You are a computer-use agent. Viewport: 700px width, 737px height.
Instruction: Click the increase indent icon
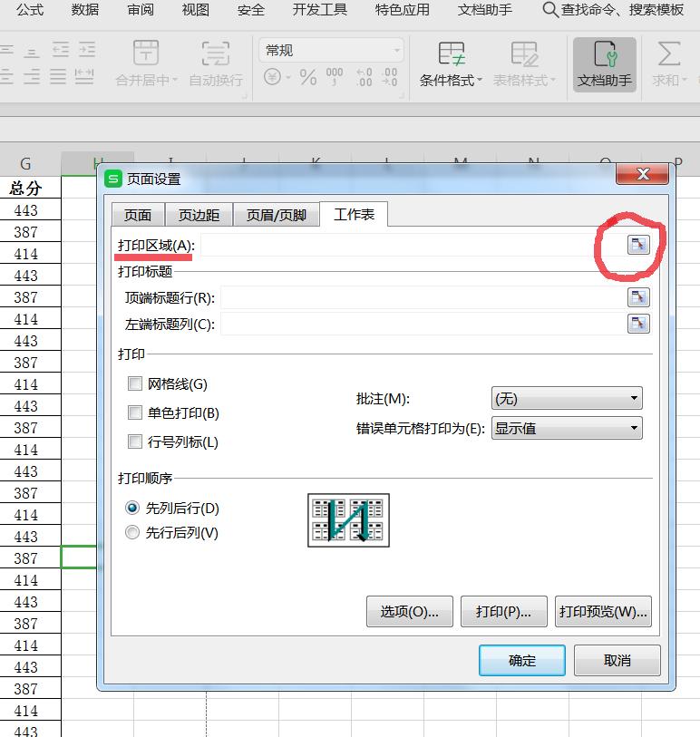point(87,49)
